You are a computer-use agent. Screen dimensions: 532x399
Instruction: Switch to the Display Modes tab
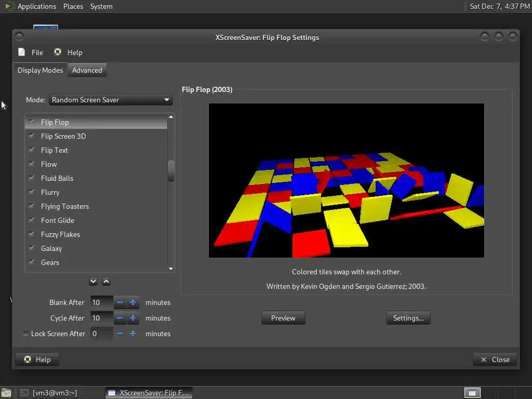coord(41,70)
